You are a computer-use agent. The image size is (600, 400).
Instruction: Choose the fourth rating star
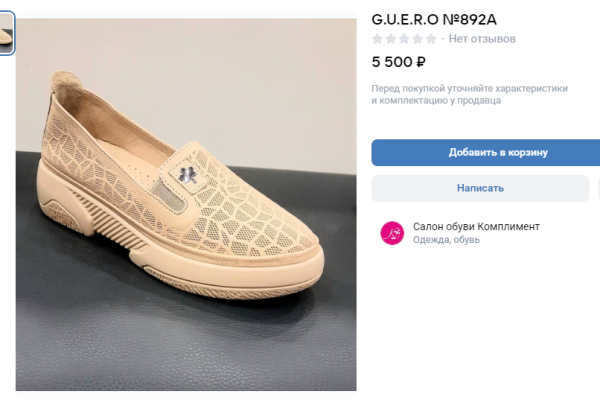pos(417,39)
